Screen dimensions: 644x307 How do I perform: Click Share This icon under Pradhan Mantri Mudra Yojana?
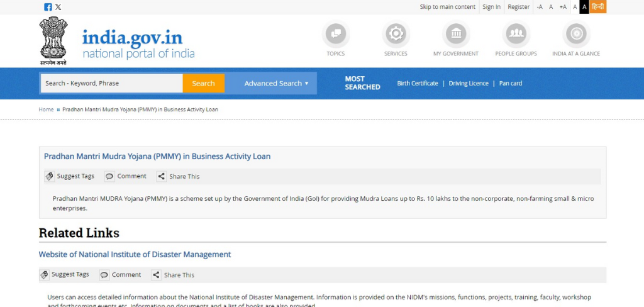[162, 176]
